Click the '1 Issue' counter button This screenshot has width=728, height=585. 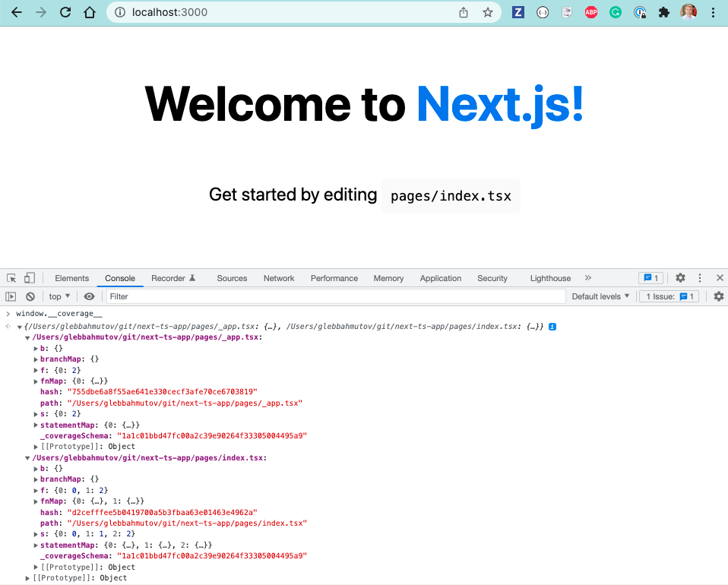tap(669, 296)
